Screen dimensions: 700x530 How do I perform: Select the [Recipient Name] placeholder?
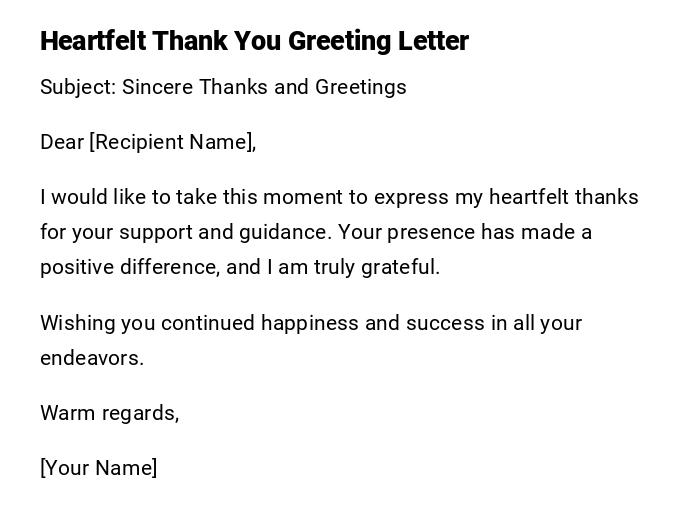tap(172, 142)
